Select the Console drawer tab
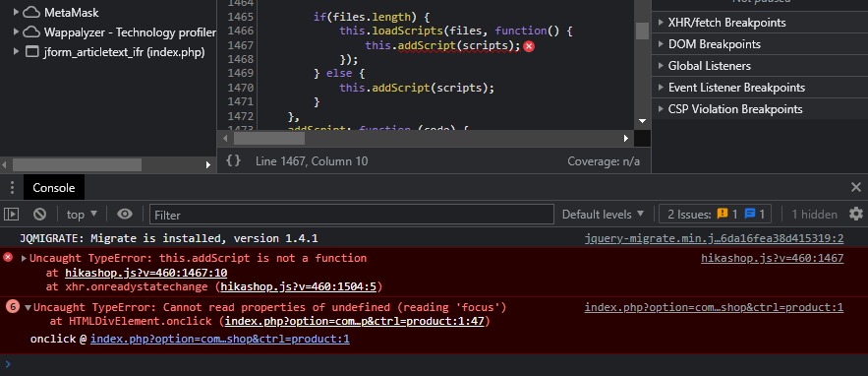The width and height of the screenshot is (868, 376). [54, 187]
